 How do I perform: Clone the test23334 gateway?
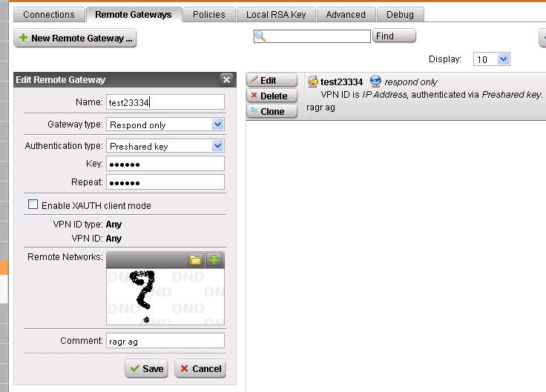pos(272,111)
